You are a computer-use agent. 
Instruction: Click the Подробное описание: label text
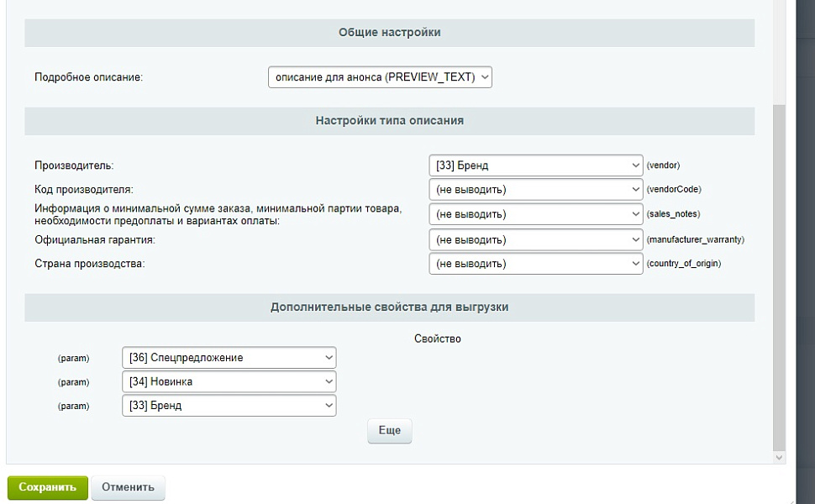pos(89,77)
